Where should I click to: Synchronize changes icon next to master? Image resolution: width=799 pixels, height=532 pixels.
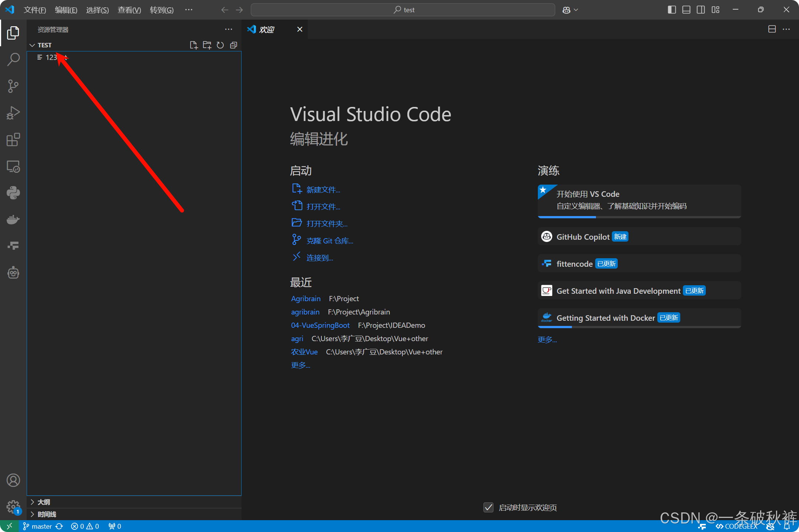click(x=59, y=526)
